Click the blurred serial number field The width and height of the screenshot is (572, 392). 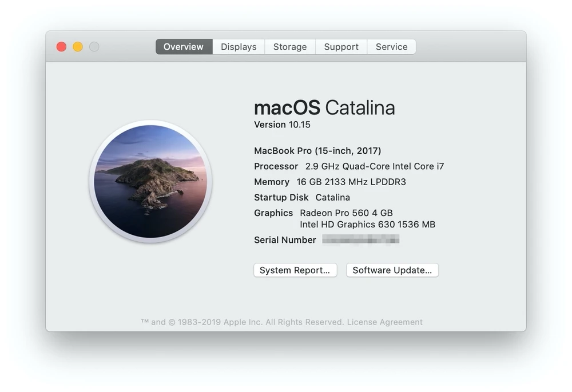pyautogui.click(x=360, y=240)
